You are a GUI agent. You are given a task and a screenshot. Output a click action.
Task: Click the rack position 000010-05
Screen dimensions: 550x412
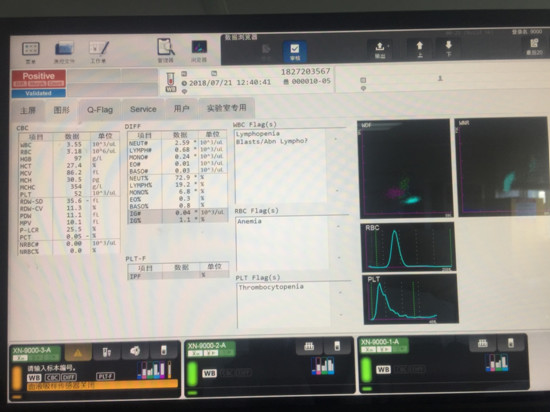[x=311, y=81]
